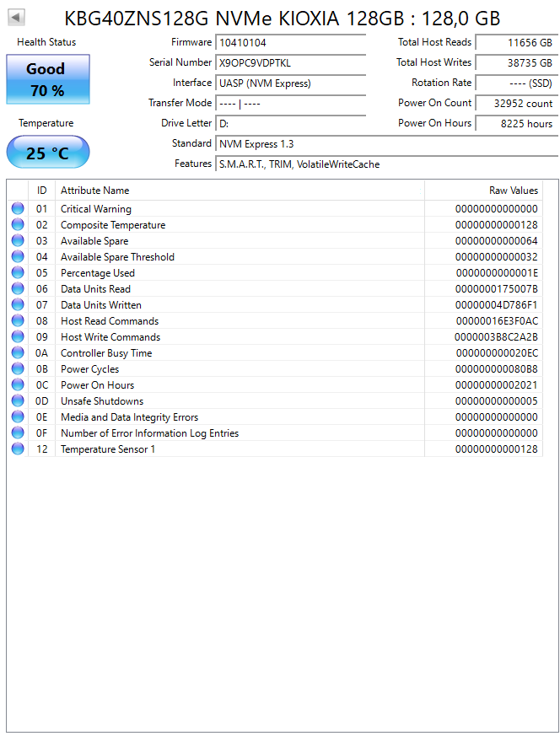Click the Attribute Name column header
The width and height of the screenshot is (560, 736).
[x=240, y=190]
